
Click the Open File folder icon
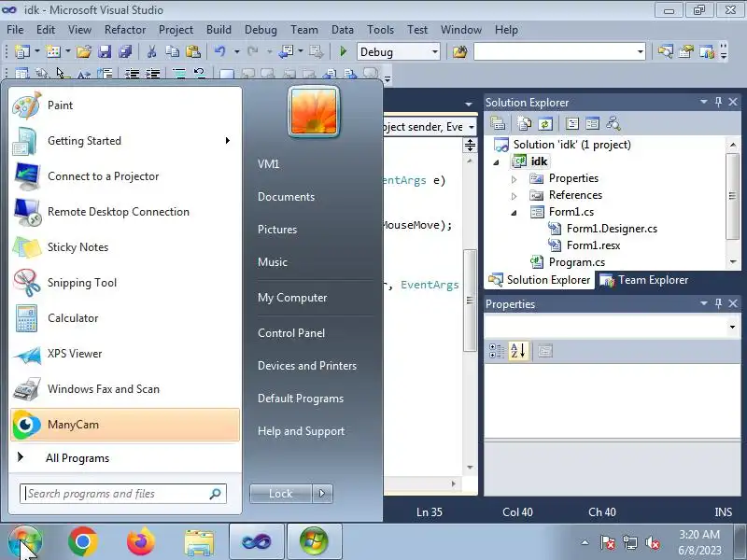pos(84,51)
